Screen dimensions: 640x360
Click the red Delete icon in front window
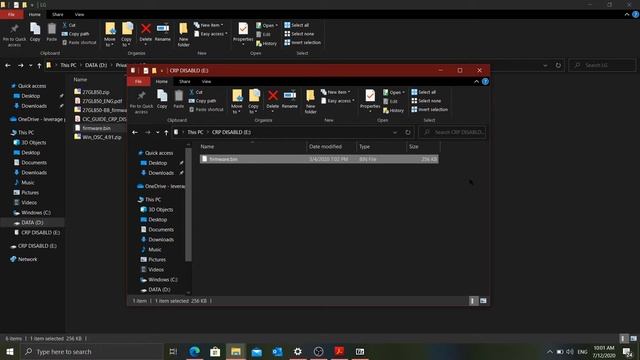tap(273, 96)
